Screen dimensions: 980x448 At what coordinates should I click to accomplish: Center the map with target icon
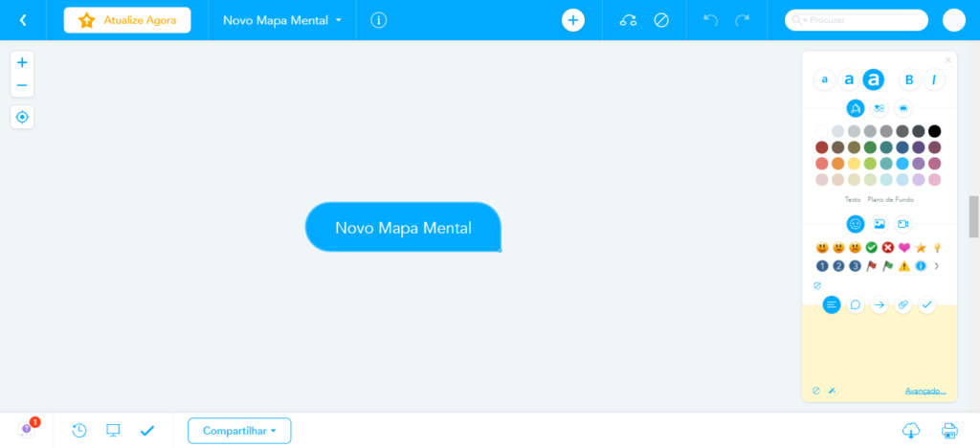pyautogui.click(x=22, y=117)
